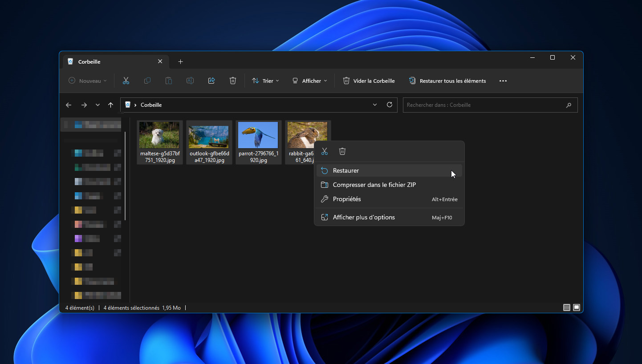The width and height of the screenshot is (642, 364).
Task: Switch to details list view in the status bar
Action: pyautogui.click(x=567, y=307)
